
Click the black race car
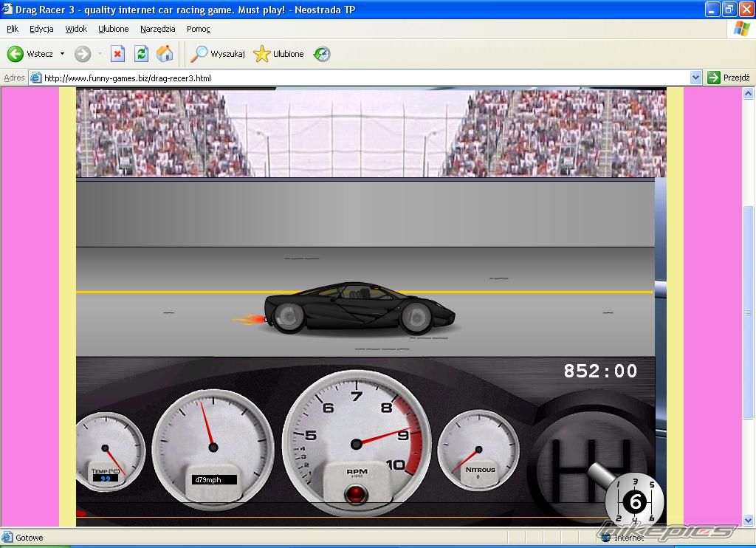(360, 308)
